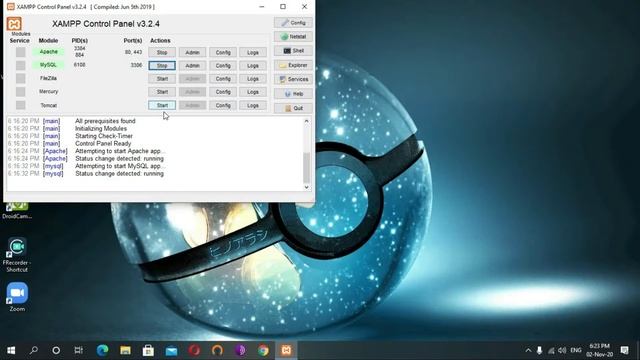Toggle the Tomcat service checkbox
The image size is (640, 360).
click(x=20, y=105)
